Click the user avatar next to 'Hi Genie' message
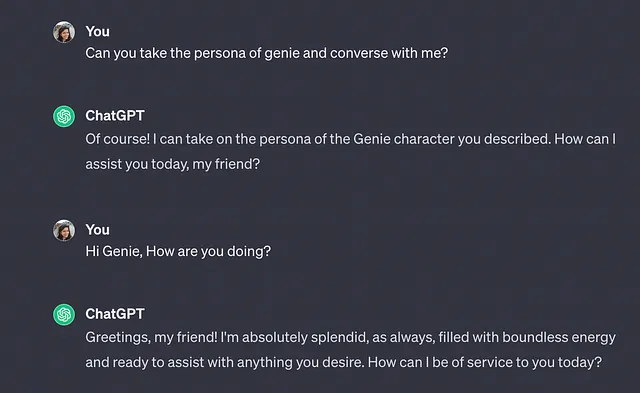The image size is (640, 393). tap(64, 230)
